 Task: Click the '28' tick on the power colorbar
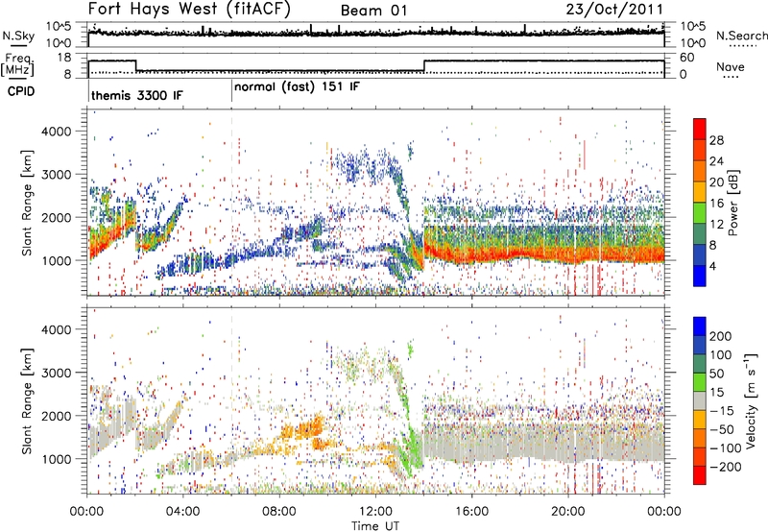(x=716, y=140)
